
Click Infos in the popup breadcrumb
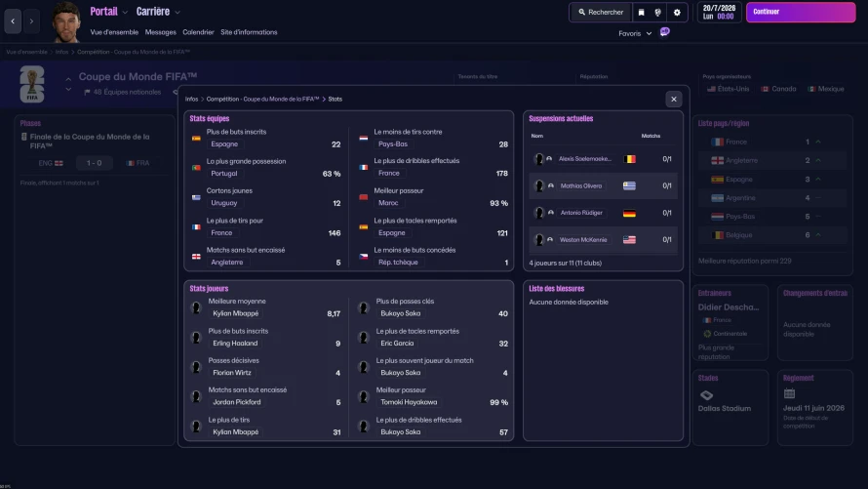pyautogui.click(x=191, y=100)
